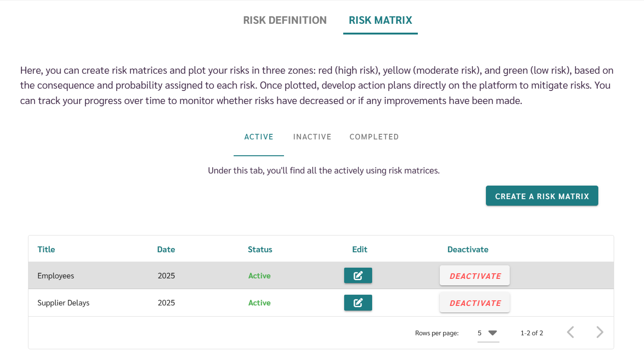
Task: Deactivate the Employees risk matrix
Action: [x=475, y=276]
